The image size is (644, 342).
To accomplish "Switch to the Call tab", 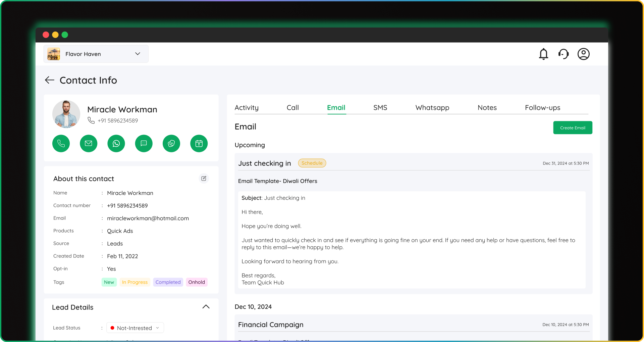I will (x=293, y=108).
